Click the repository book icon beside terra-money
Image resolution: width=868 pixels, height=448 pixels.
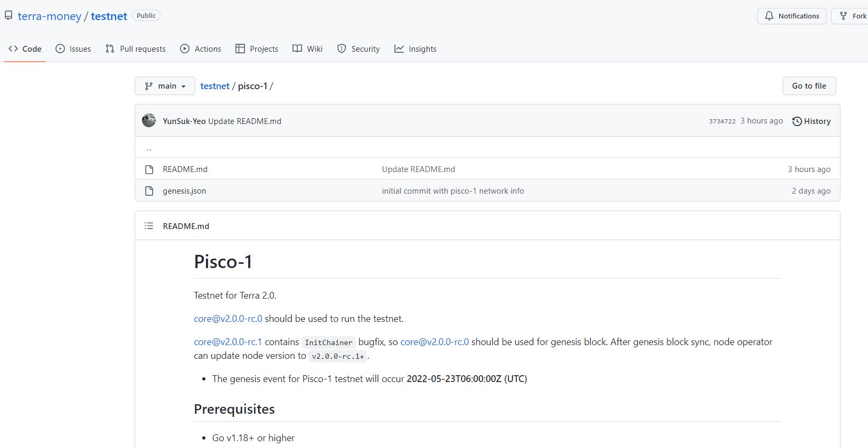pos(8,16)
